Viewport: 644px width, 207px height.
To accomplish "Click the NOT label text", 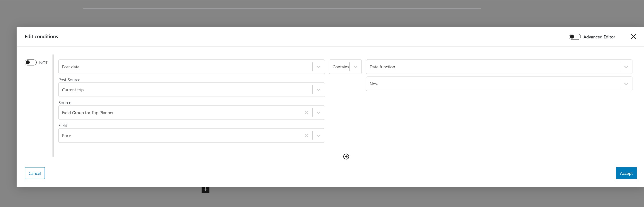I will click(43, 63).
